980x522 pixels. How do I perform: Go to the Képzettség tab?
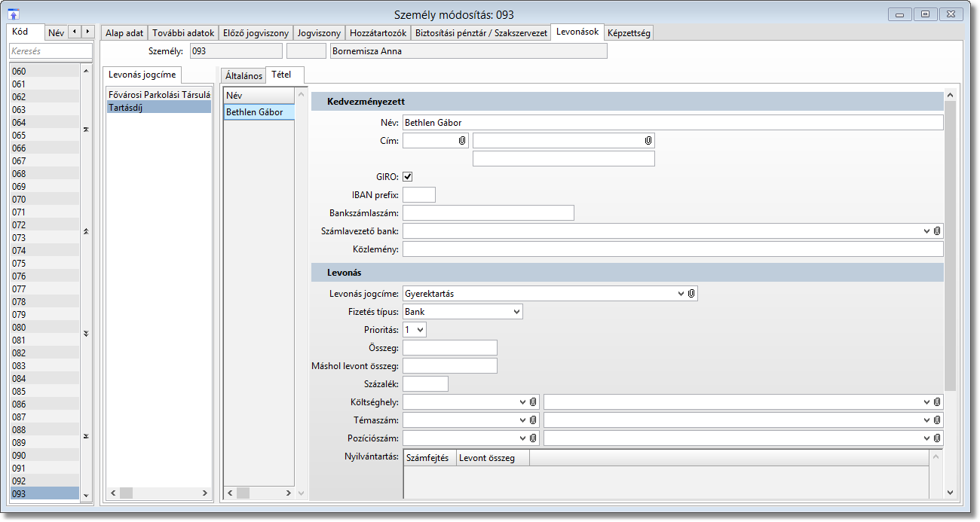[629, 33]
